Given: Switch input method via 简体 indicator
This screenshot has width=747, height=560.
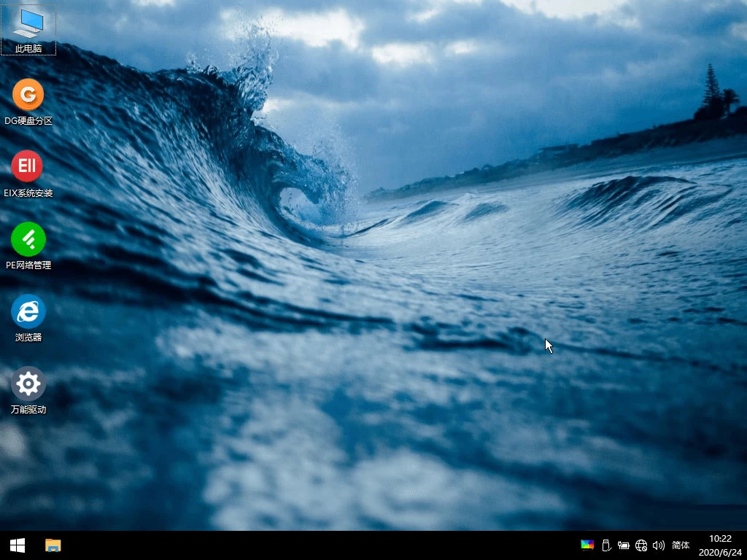Looking at the screenshot, I should coord(681,545).
